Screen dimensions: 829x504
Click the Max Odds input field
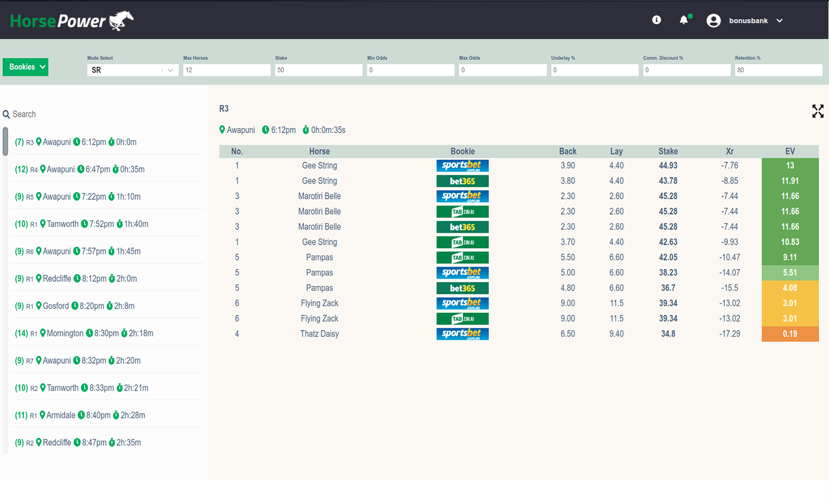point(503,70)
